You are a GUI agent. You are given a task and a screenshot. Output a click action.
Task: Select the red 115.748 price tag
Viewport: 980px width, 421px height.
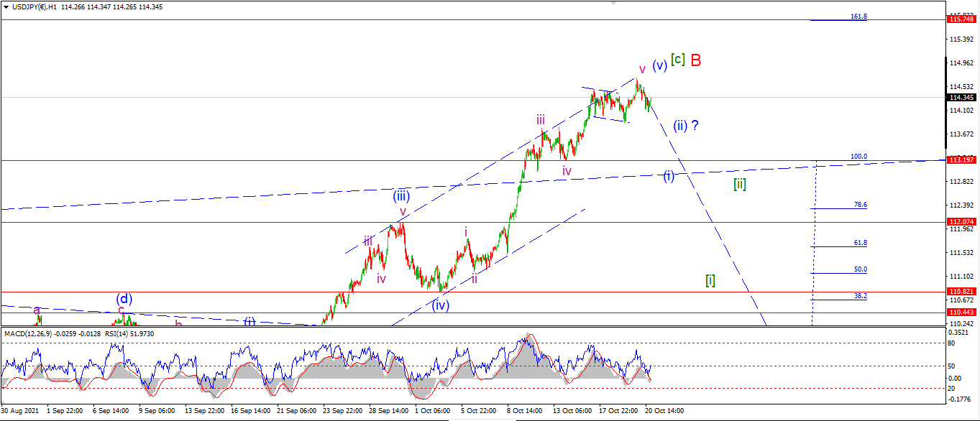click(x=962, y=19)
